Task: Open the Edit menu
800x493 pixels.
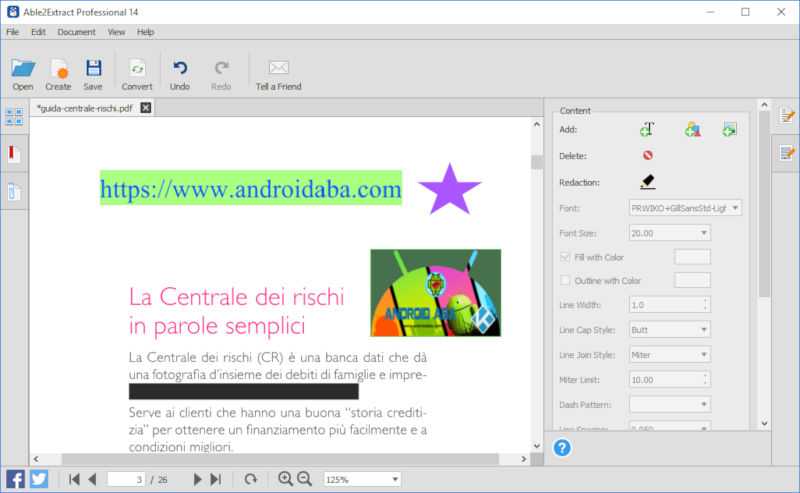Action: click(38, 32)
